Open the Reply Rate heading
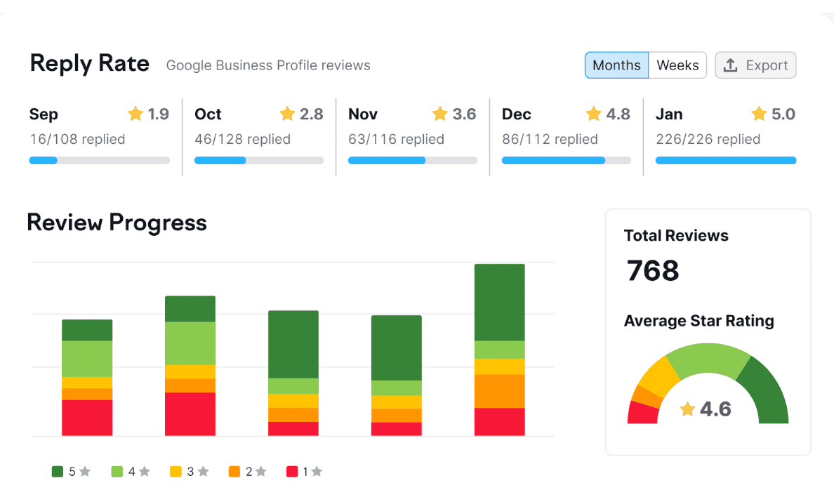 [89, 63]
